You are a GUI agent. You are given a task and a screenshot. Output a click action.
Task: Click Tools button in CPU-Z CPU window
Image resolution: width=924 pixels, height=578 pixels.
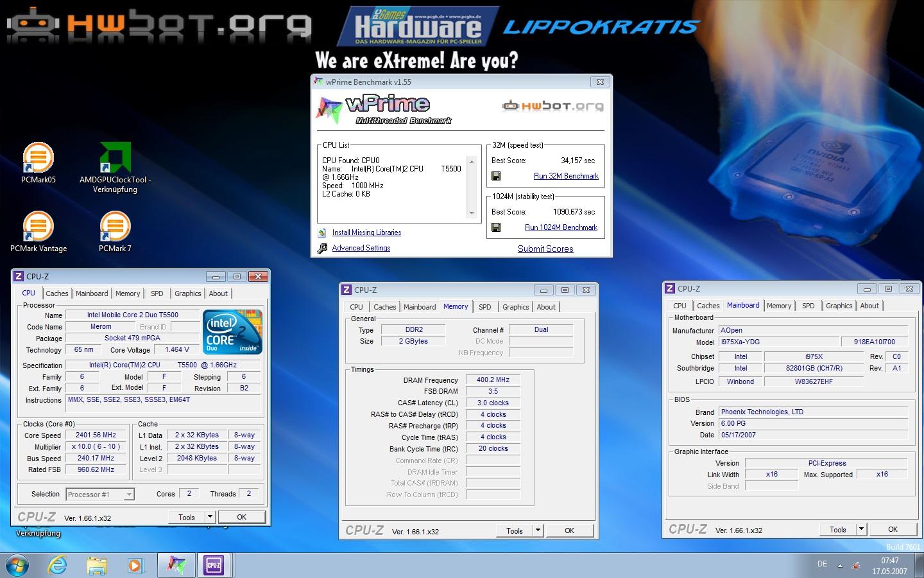pyautogui.click(x=187, y=517)
